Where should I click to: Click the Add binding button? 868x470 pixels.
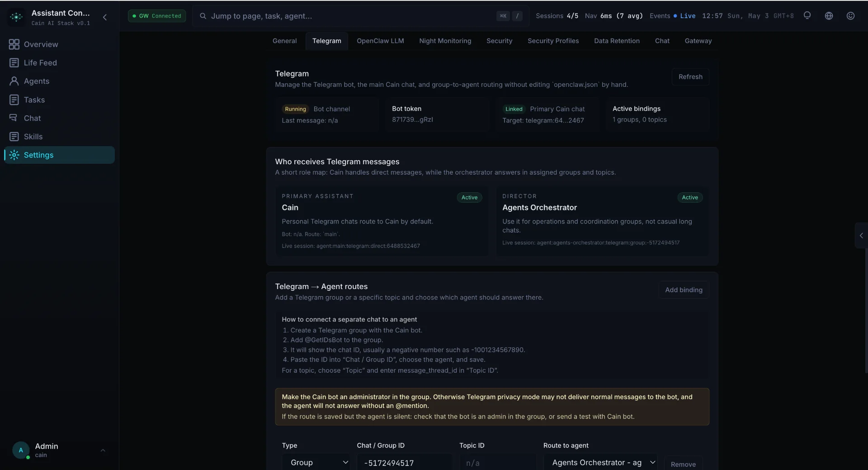(684, 290)
